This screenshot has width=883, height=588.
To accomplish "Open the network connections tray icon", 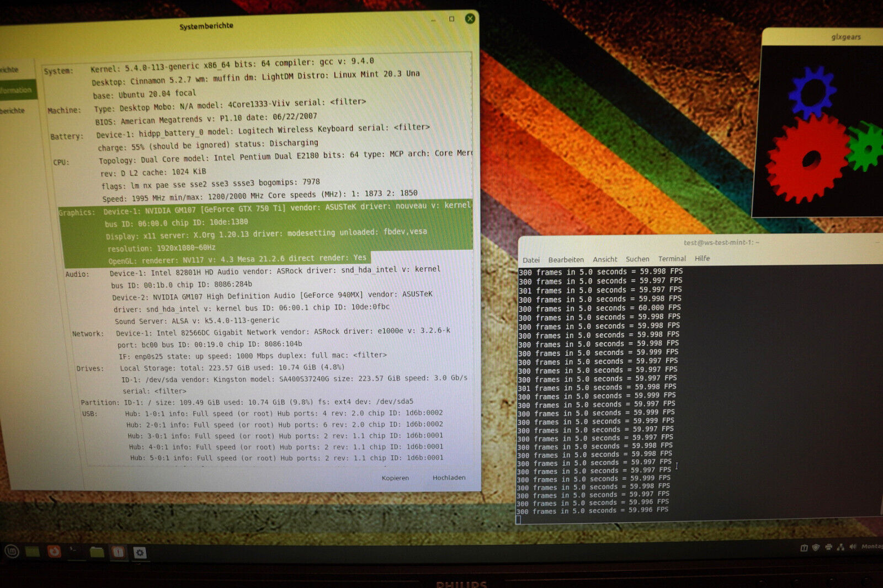I will [x=841, y=547].
